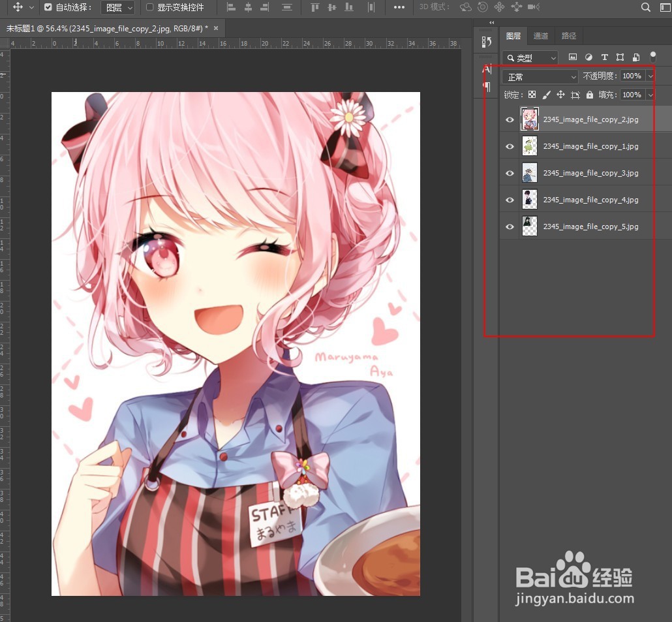Switch to the 路径 tab

(x=569, y=36)
